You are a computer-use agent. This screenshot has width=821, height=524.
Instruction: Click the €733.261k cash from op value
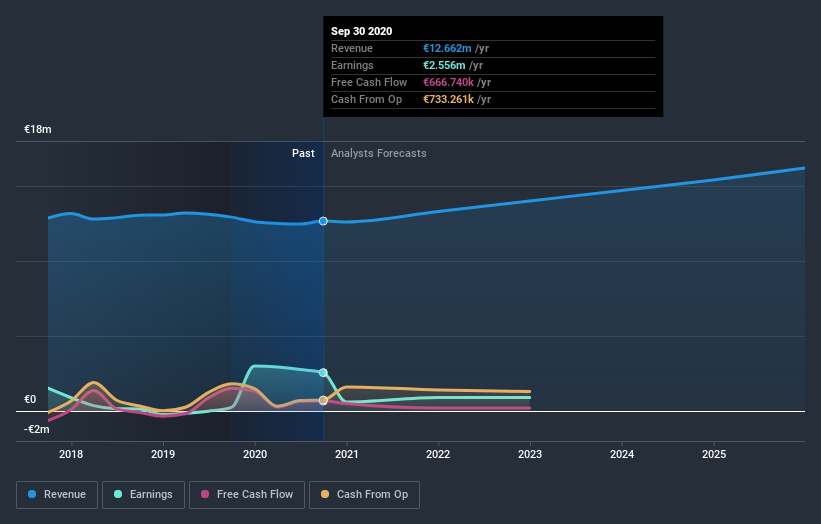tap(448, 99)
